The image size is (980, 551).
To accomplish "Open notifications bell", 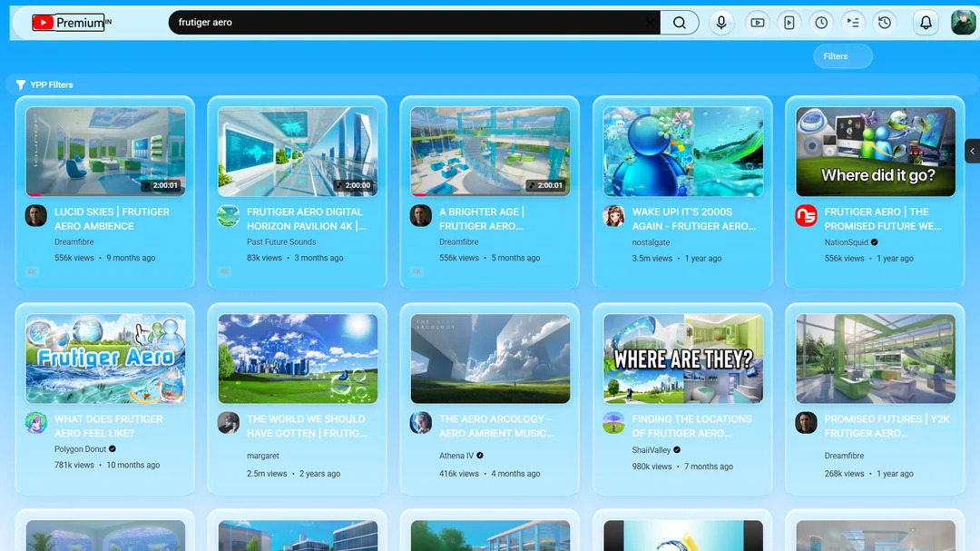I will pyautogui.click(x=926, y=23).
